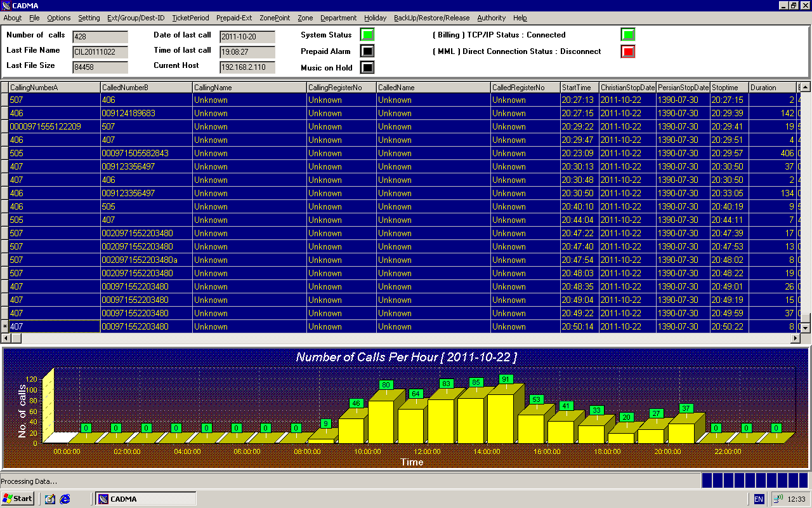Click the show desktop quick launch icon
This screenshot has height=508, width=812.
[50, 499]
